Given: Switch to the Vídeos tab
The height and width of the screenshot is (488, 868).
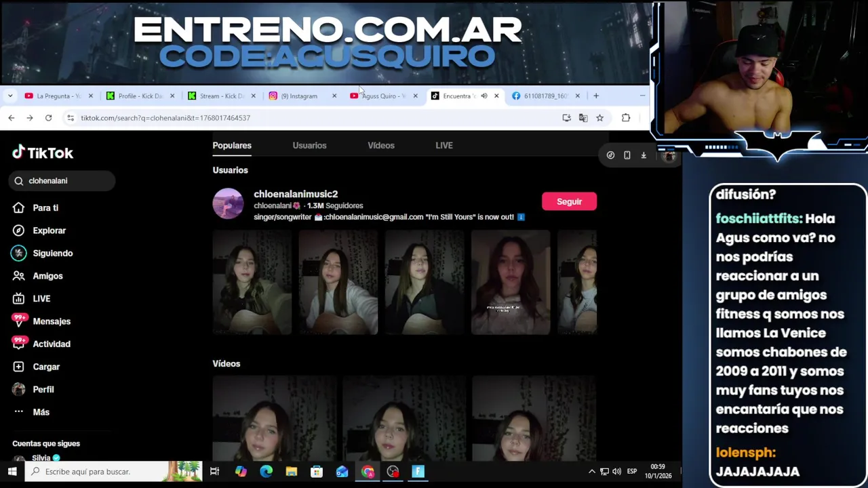Looking at the screenshot, I should 380,146.
